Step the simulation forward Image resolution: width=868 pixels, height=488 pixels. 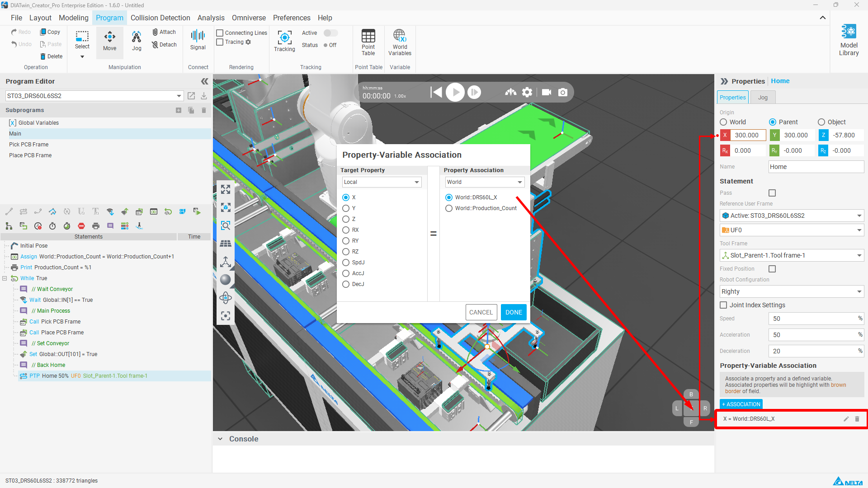[474, 92]
